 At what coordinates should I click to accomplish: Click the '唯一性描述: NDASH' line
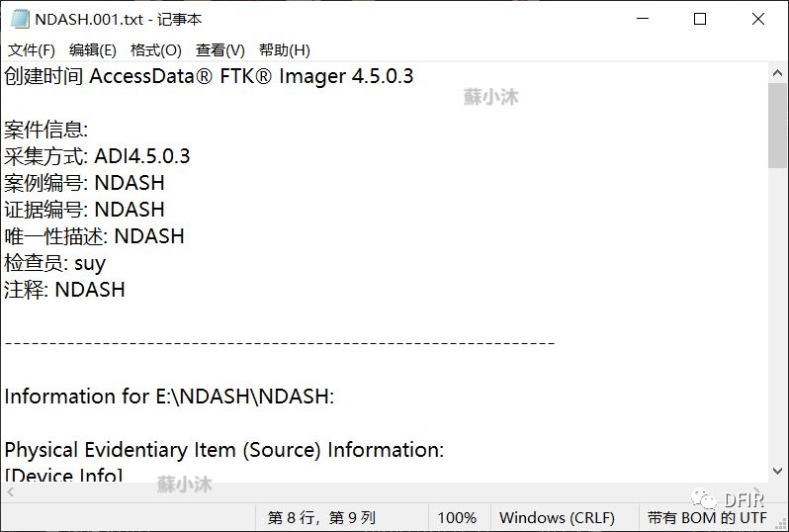point(94,236)
